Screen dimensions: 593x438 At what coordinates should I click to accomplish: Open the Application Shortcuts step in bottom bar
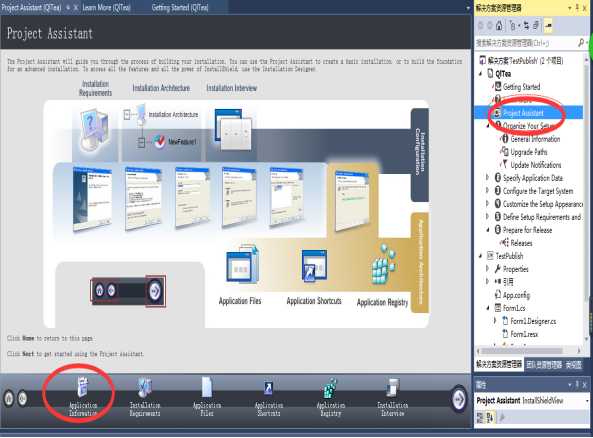(x=269, y=397)
